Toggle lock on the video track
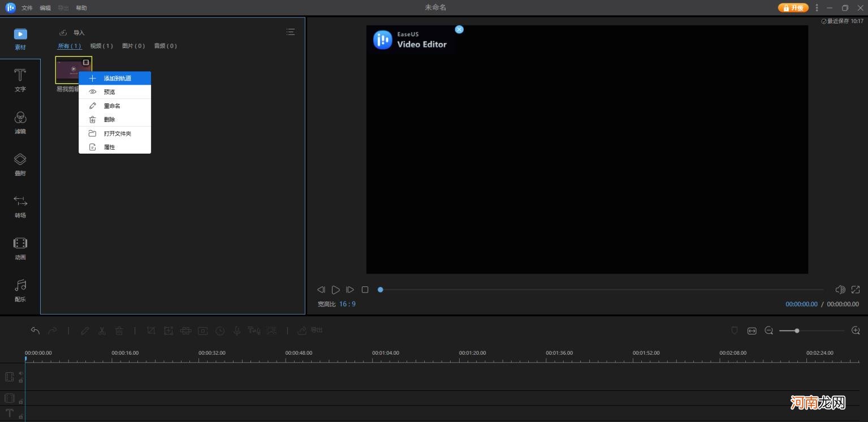This screenshot has width=868, height=422. point(21,380)
